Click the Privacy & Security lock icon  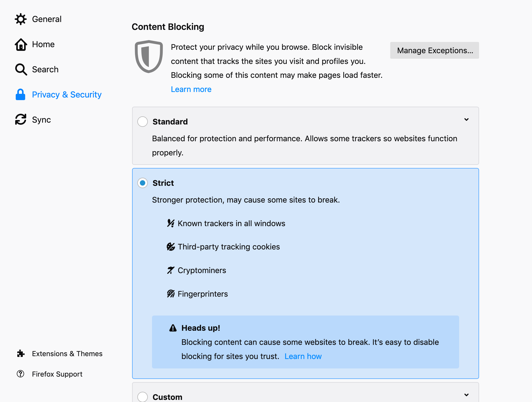[20, 95]
